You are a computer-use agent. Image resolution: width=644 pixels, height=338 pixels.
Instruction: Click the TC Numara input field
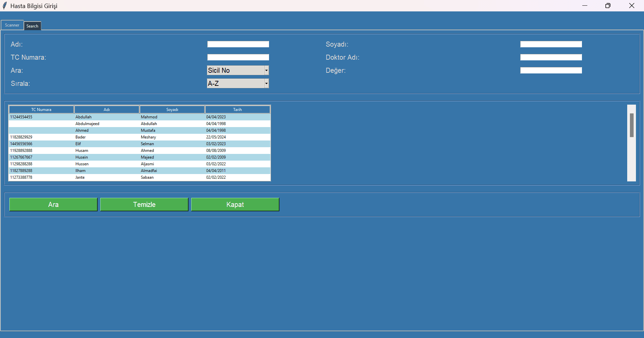(238, 57)
